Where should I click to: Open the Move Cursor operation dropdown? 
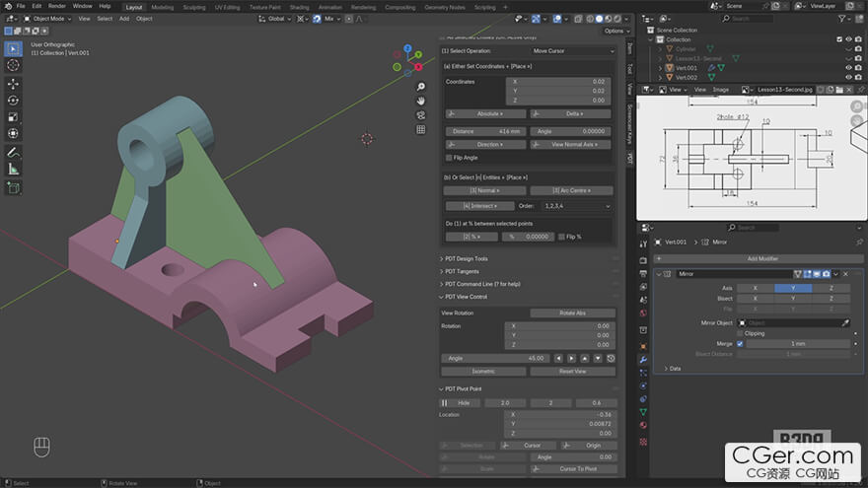click(573, 51)
